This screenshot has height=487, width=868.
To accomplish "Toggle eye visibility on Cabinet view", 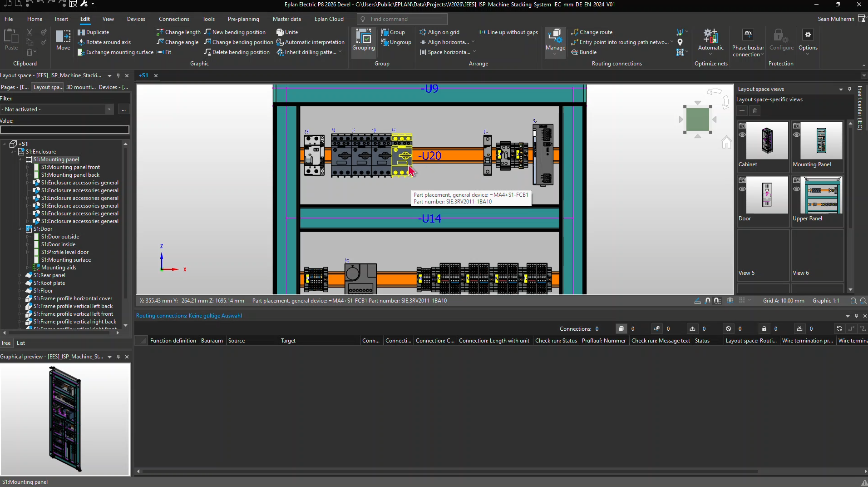I will (x=742, y=134).
